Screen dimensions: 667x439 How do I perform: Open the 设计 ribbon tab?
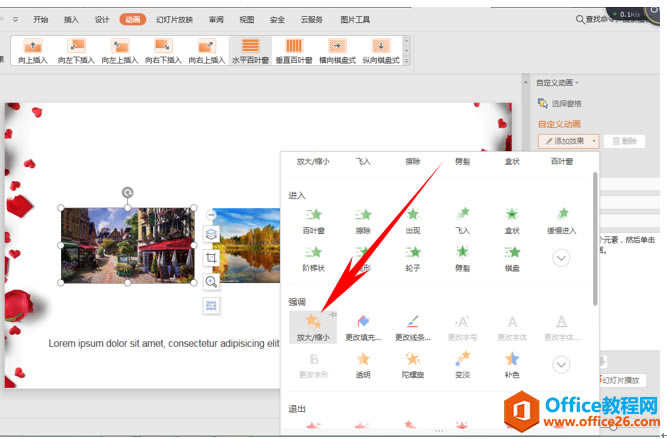[x=102, y=20]
